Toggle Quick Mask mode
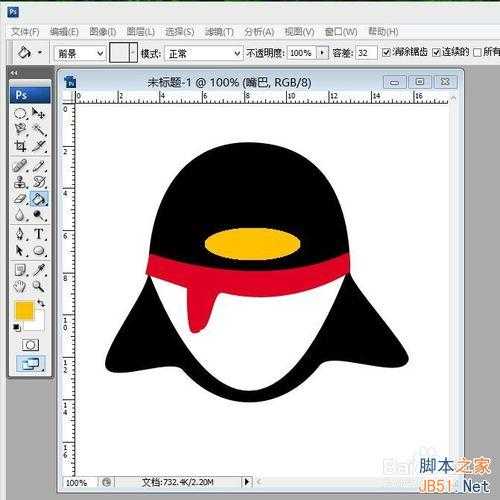The width and height of the screenshot is (500, 500). (30, 345)
